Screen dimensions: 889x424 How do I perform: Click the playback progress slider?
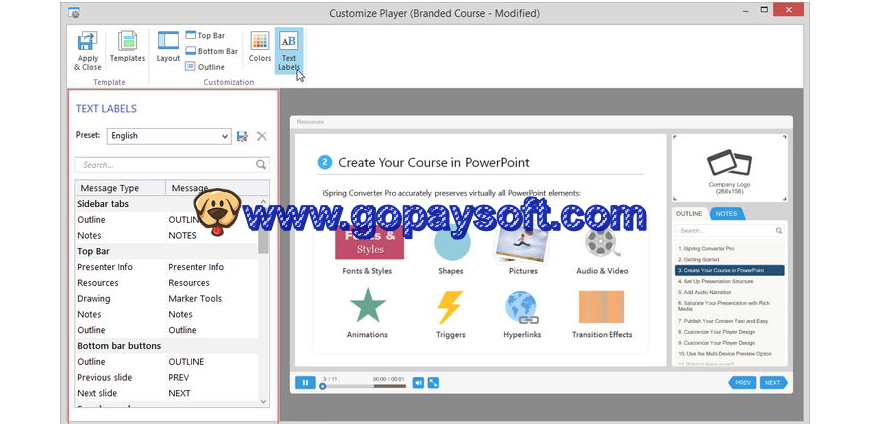pos(364,386)
